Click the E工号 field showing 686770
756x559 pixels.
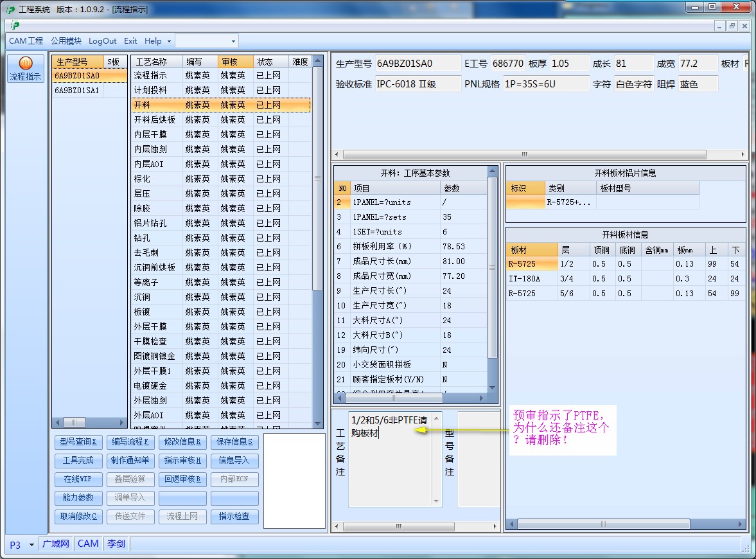pyautogui.click(x=507, y=64)
